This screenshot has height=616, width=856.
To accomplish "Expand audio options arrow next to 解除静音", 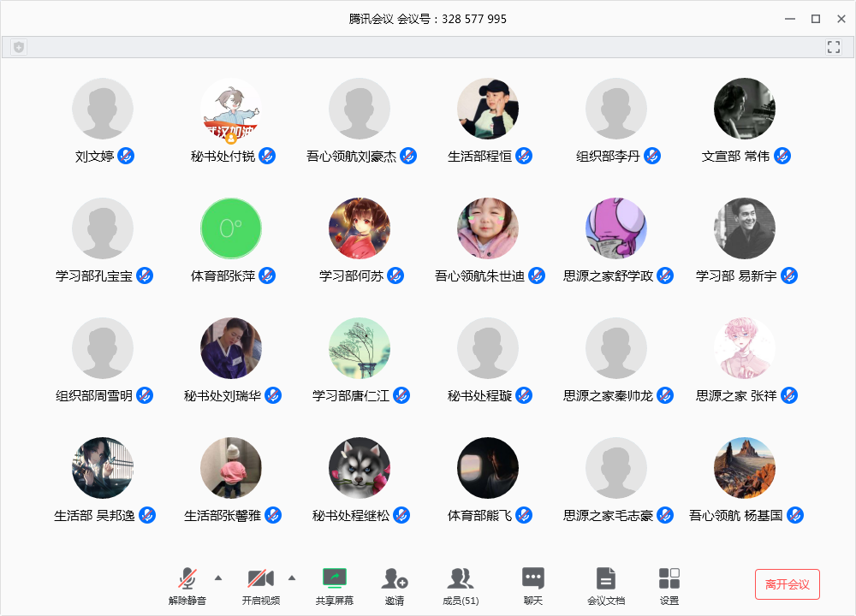I will 218,577.
